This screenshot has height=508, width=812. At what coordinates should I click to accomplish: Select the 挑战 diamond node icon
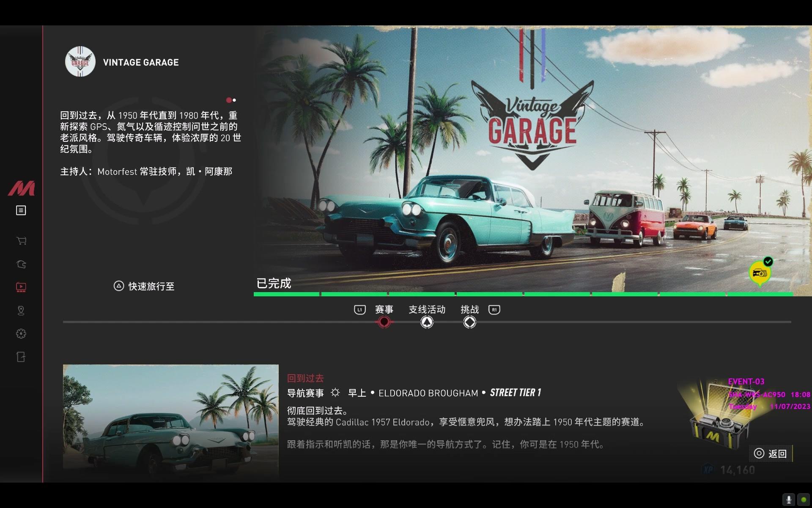tap(470, 322)
